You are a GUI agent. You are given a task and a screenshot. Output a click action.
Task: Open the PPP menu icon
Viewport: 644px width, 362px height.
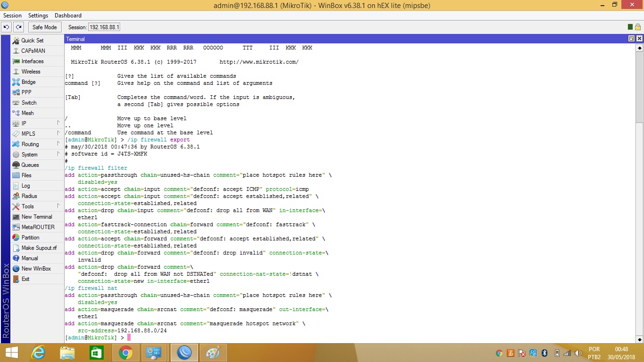pos(16,92)
